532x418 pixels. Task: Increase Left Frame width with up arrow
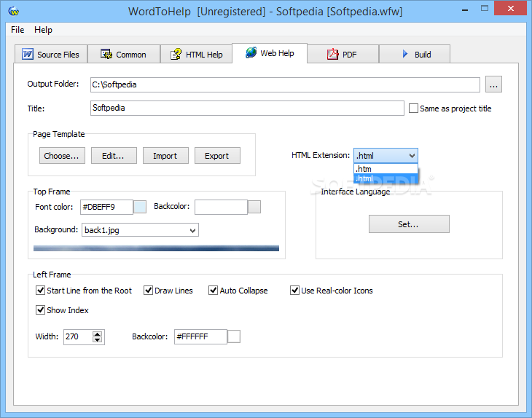[98, 334]
